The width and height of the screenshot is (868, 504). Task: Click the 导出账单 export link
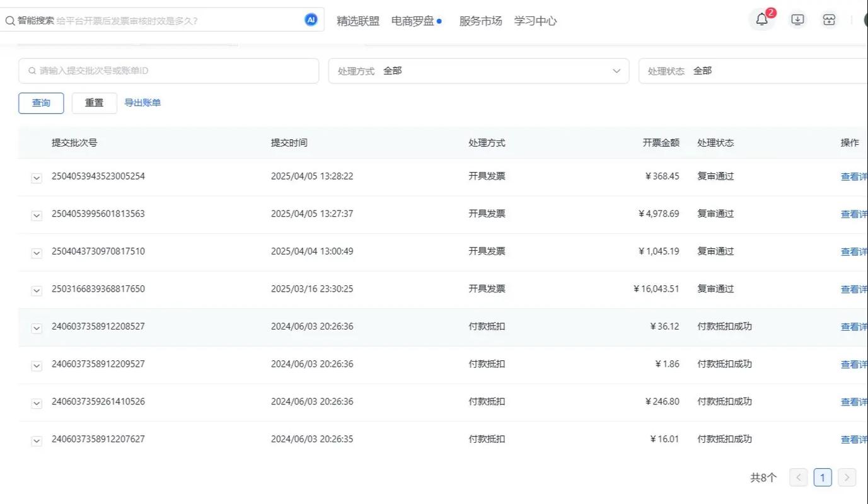tap(142, 102)
